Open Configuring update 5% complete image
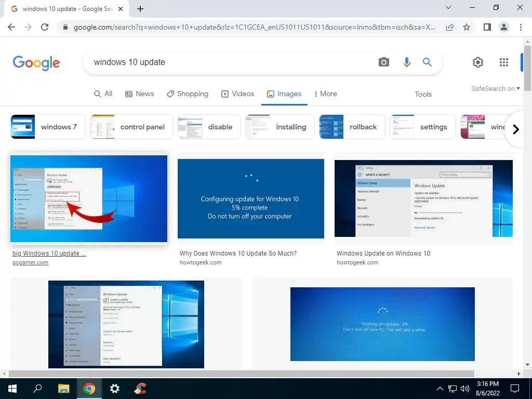The image size is (532, 399). [251, 199]
